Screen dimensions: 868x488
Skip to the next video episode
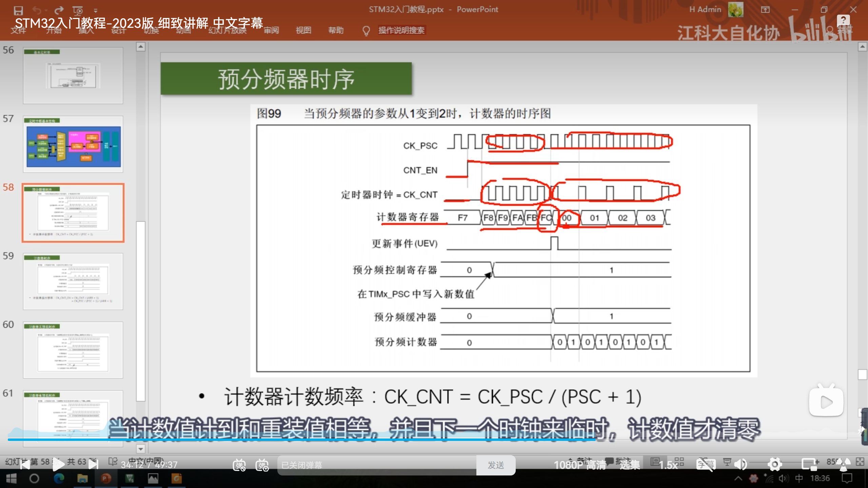93,465
